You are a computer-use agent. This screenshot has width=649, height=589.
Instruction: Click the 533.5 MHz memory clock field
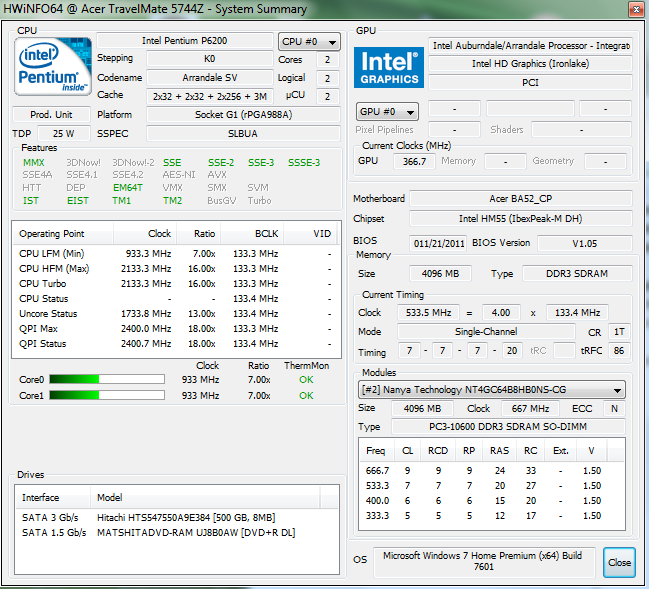[428, 313]
